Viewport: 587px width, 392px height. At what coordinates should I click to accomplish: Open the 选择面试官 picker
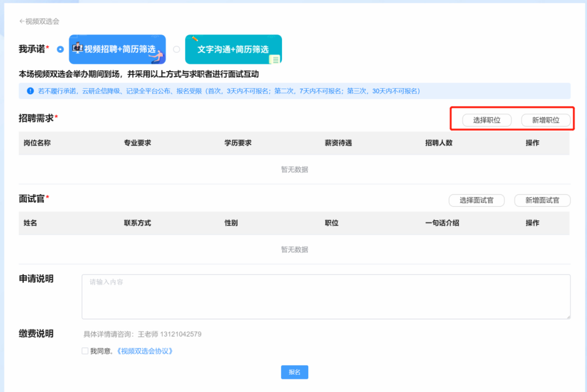point(476,200)
